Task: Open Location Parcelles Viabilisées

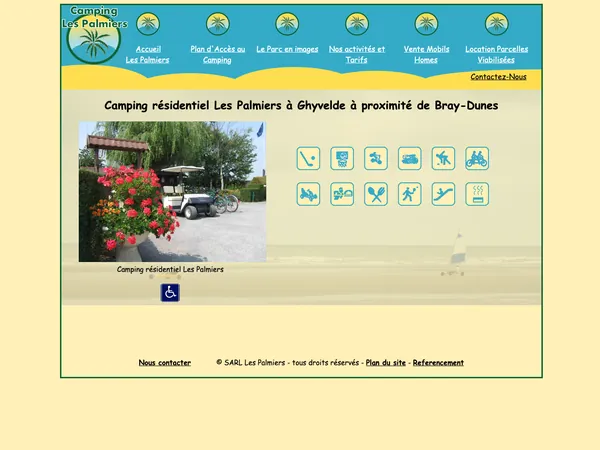Action: pos(496,54)
